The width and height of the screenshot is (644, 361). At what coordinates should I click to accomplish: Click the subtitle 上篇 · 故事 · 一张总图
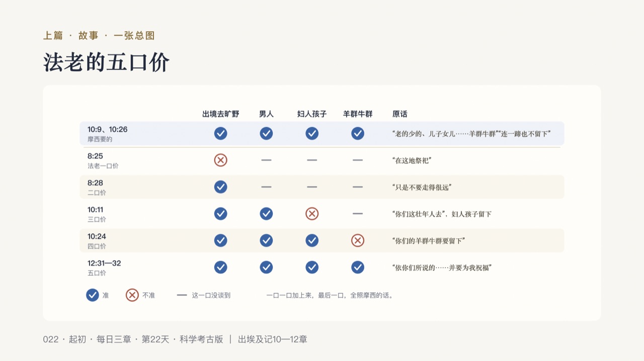(x=99, y=36)
